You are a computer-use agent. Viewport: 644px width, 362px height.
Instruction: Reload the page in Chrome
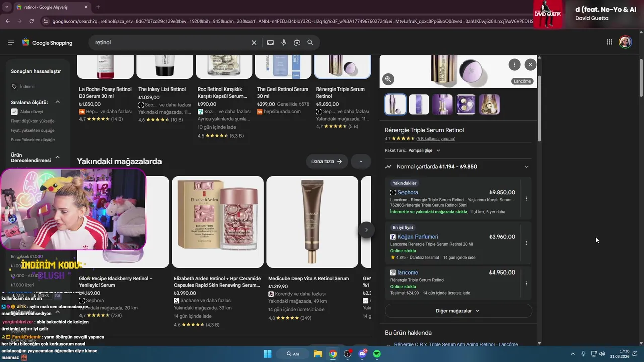[x=31, y=21]
